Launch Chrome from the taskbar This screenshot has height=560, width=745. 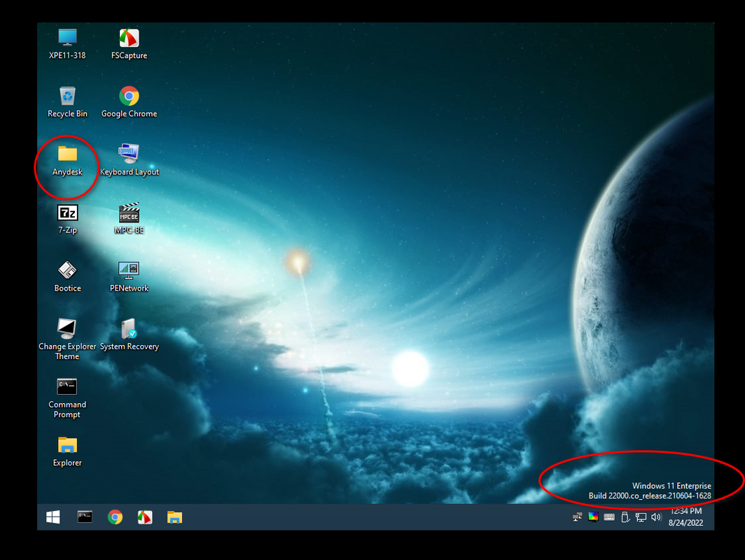115,517
